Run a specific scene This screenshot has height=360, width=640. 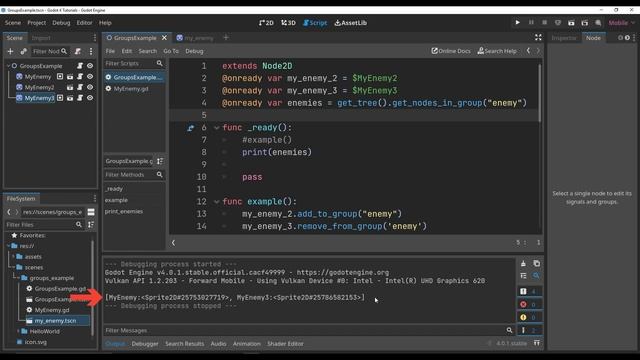pyautogui.click(x=584, y=22)
